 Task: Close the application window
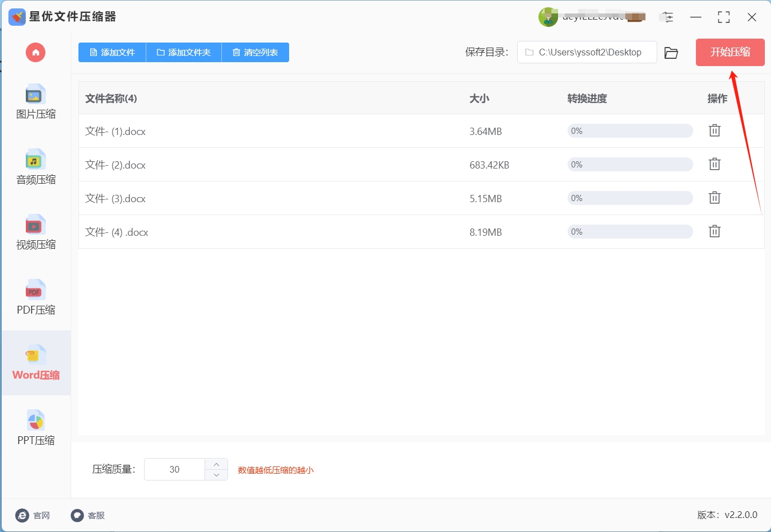(x=752, y=17)
